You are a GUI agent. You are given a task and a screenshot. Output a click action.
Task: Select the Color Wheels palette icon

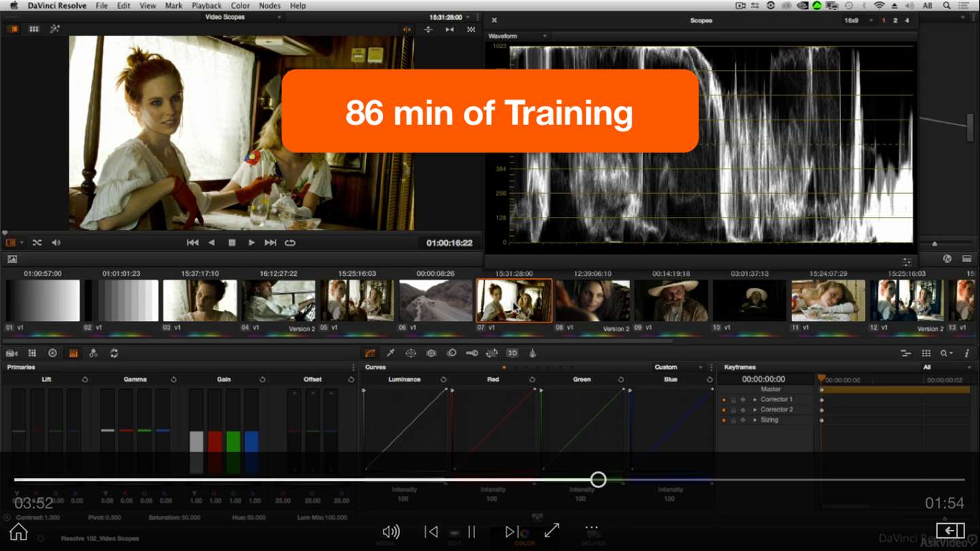pyautogui.click(x=52, y=353)
